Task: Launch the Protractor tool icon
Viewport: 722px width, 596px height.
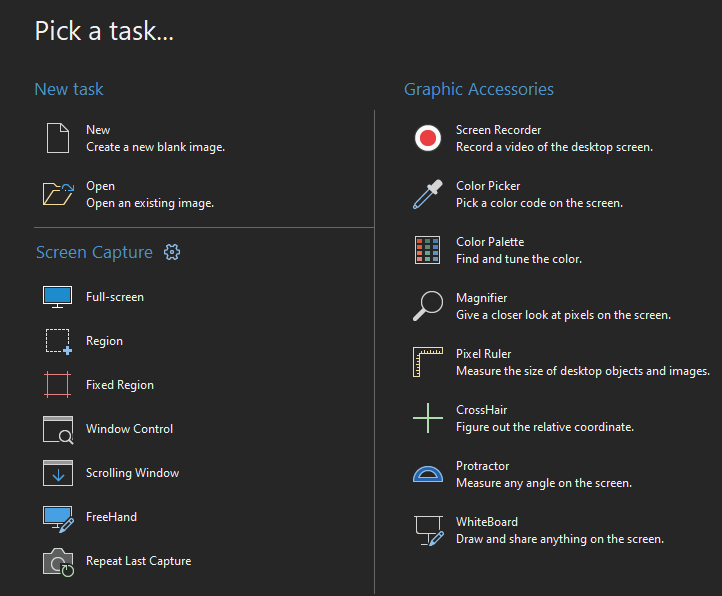Action: pyautogui.click(x=428, y=474)
